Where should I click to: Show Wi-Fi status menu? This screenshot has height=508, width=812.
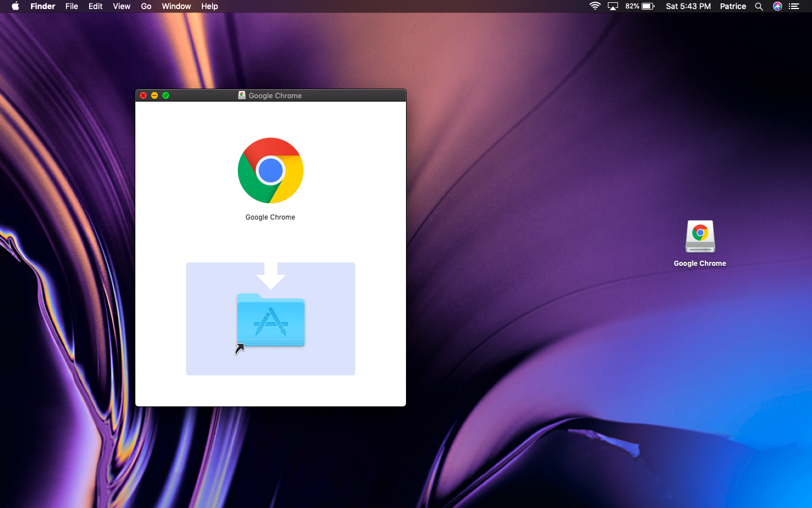[x=595, y=6]
